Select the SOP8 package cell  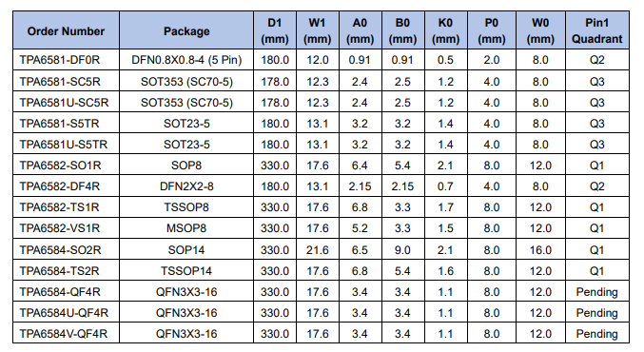click(x=186, y=166)
